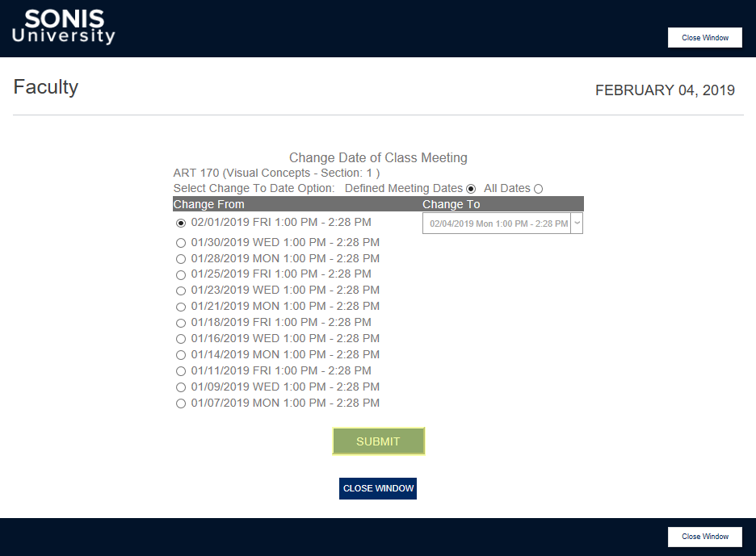756x556 pixels.
Task: Click Close Window in the bottom footer bar
Action: tap(704, 537)
